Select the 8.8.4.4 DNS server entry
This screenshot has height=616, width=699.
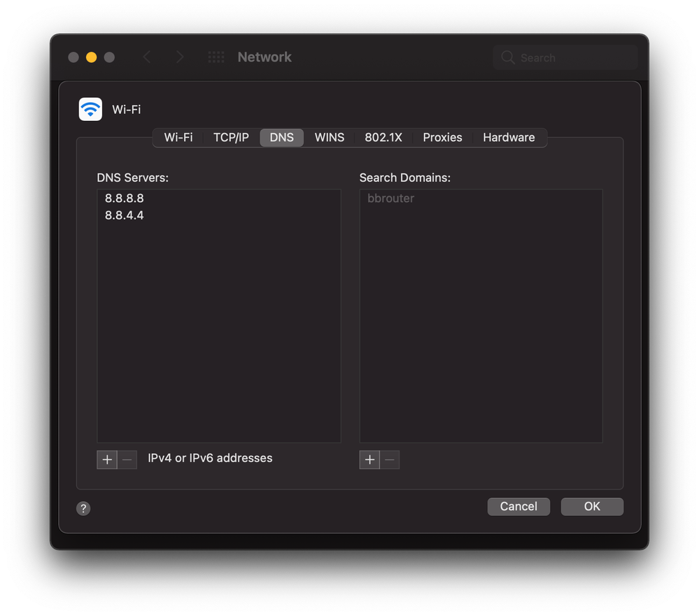(124, 215)
